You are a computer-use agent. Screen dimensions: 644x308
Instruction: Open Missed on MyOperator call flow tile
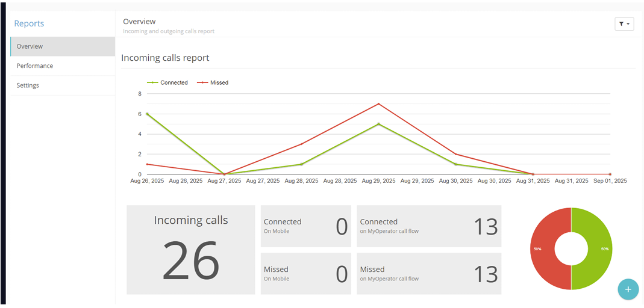(428, 274)
